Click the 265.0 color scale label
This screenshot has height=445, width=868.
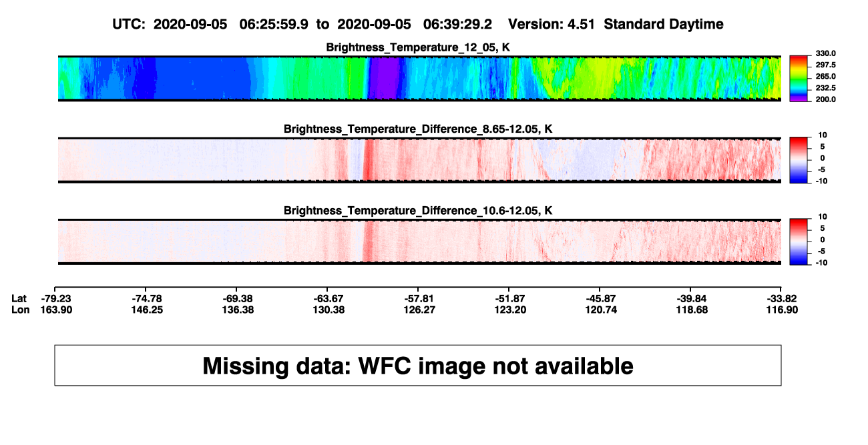pos(825,77)
